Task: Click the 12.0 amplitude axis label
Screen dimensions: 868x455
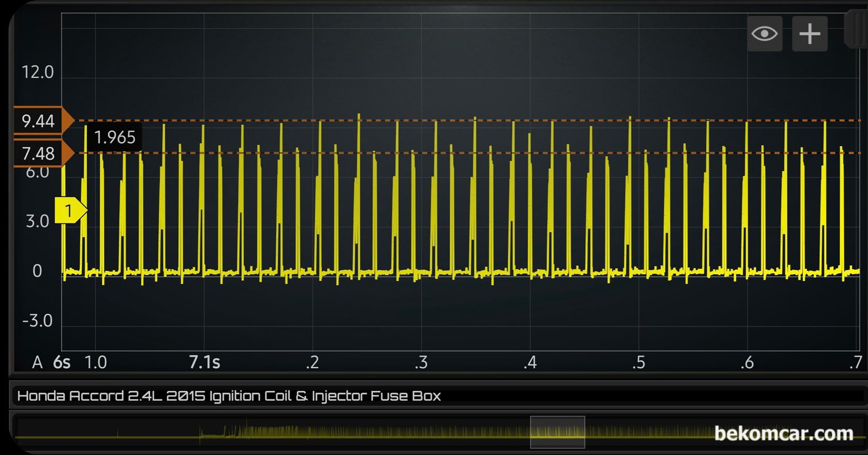Action: [38, 73]
